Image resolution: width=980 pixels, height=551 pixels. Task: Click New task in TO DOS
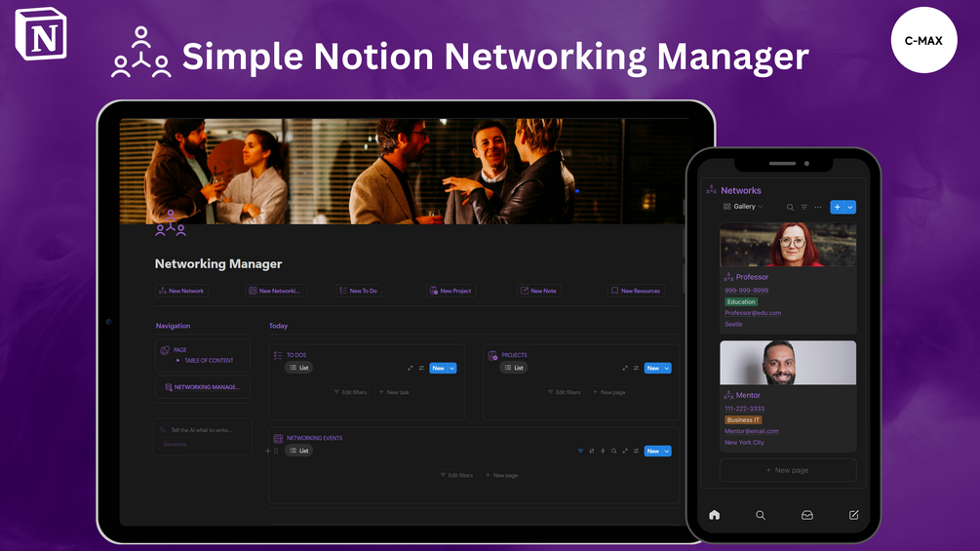point(394,392)
